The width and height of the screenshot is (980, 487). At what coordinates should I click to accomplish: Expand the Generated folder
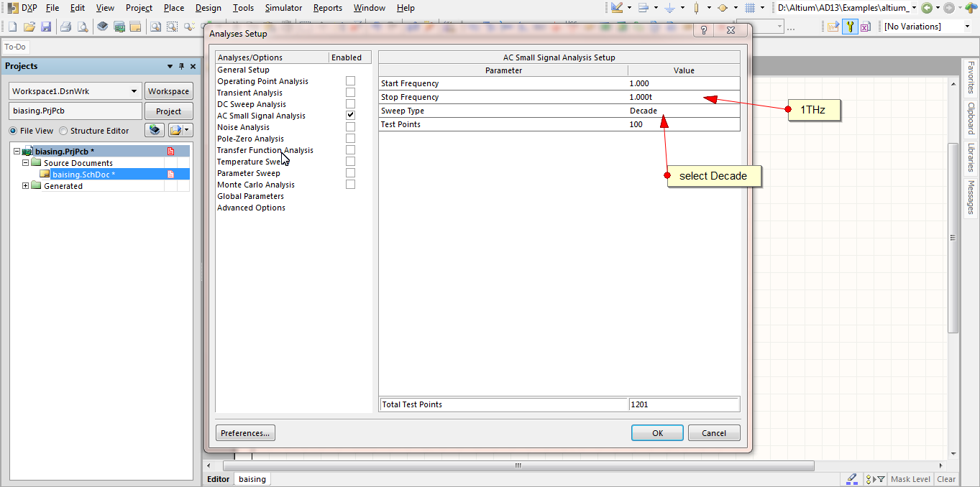click(x=25, y=185)
